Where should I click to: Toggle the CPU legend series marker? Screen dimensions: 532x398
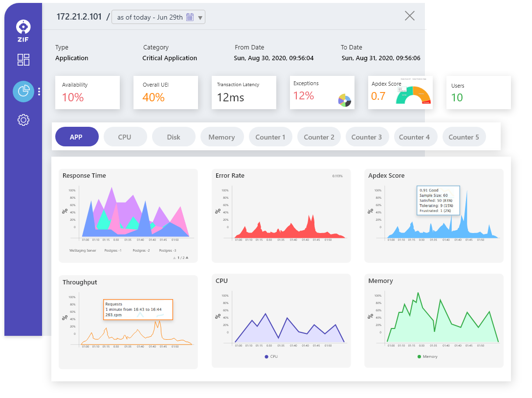(266, 356)
